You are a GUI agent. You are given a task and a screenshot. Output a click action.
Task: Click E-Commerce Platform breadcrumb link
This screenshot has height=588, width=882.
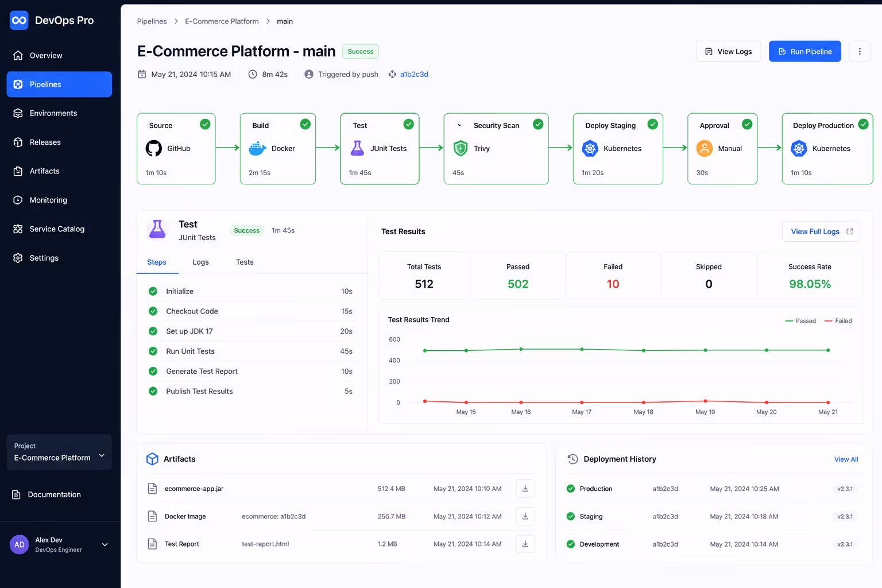pyautogui.click(x=222, y=21)
